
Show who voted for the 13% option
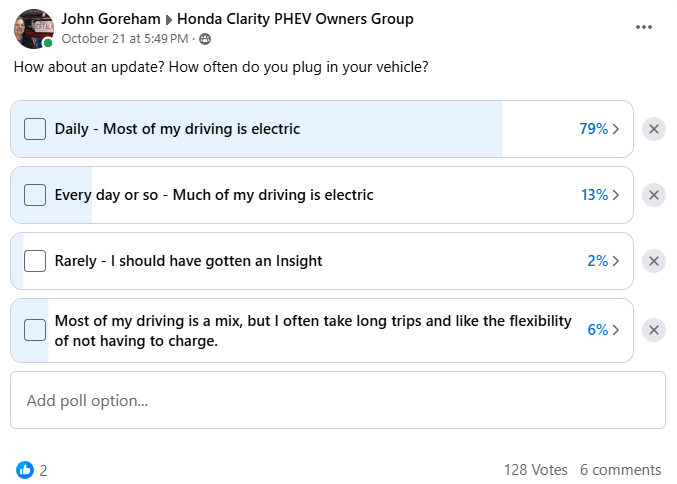[x=599, y=195]
